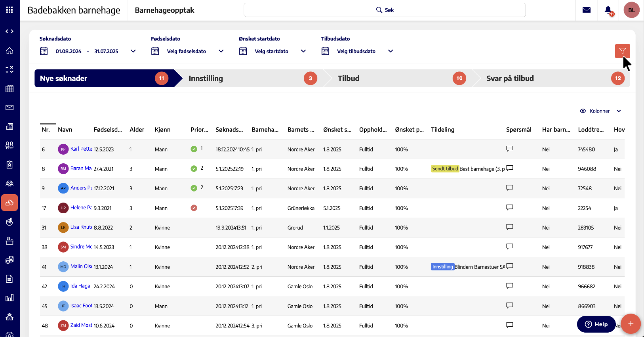Open the app launcher grid icon
Viewport: 644px width, 337px height.
point(10,10)
